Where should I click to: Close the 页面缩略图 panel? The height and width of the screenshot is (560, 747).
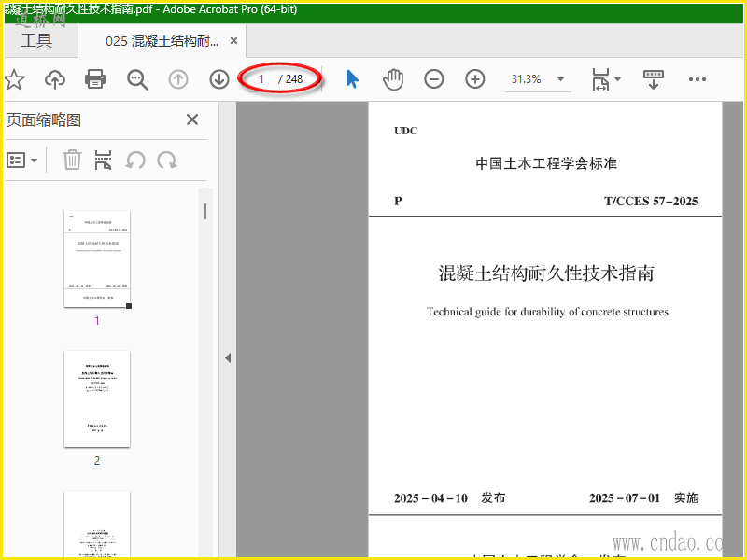pyautogui.click(x=192, y=119)
